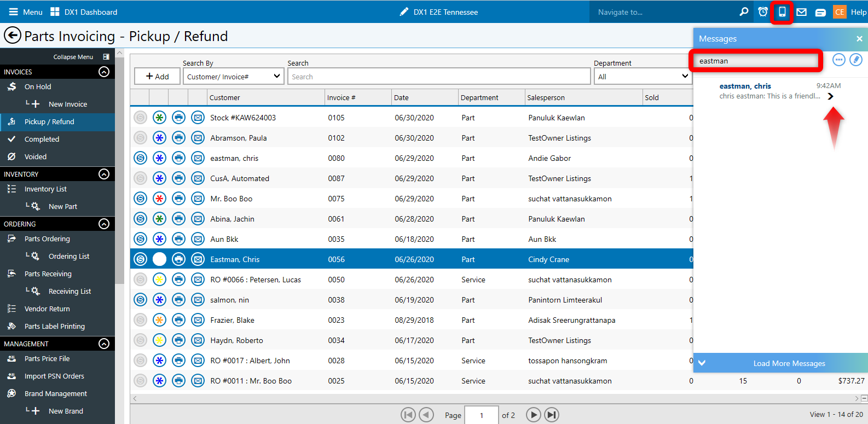
Task: Click the yellow asterisk icon for RO #0066 Petersen
Action: (x=159, y=280)
